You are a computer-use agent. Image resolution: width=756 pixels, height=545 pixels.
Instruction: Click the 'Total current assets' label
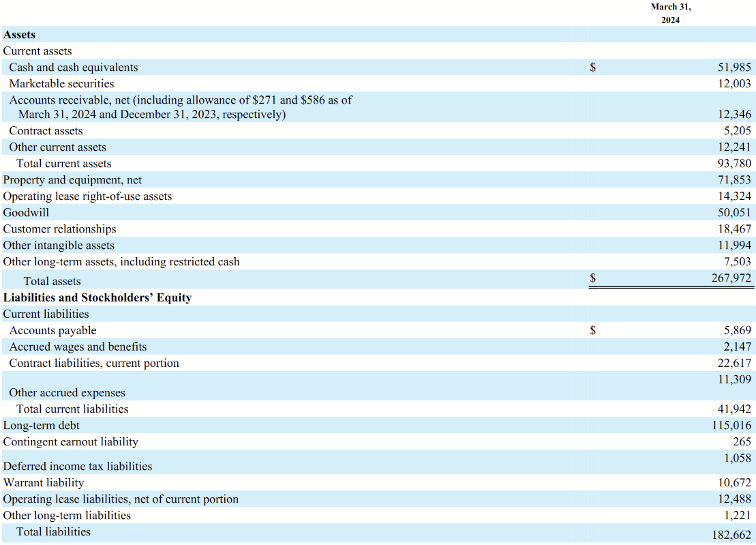click(x=63, y=164)
